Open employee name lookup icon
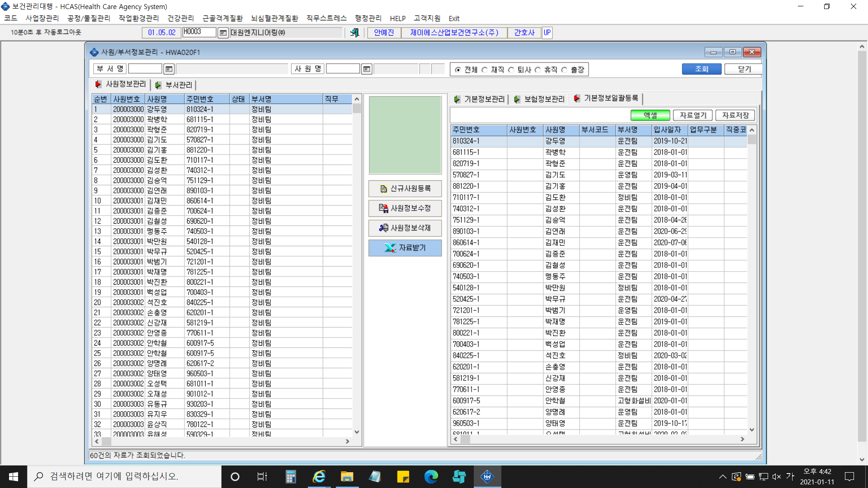This screenshot has height=488, width=868. tap(367, 69)
